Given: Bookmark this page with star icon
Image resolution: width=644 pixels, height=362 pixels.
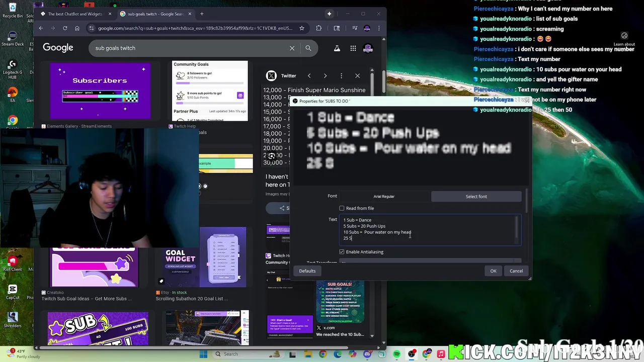Looking at the screenshot, I should pyautogui.click(x=301, y=28).
